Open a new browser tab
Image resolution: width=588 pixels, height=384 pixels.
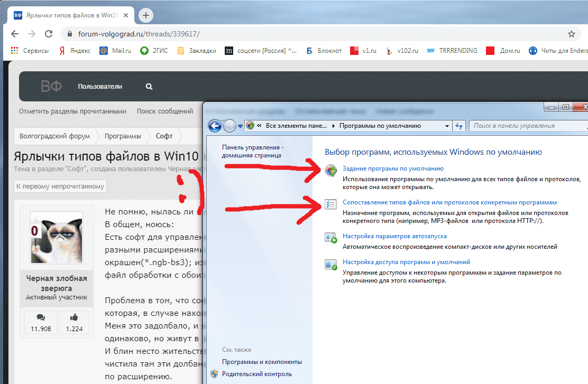146,15
